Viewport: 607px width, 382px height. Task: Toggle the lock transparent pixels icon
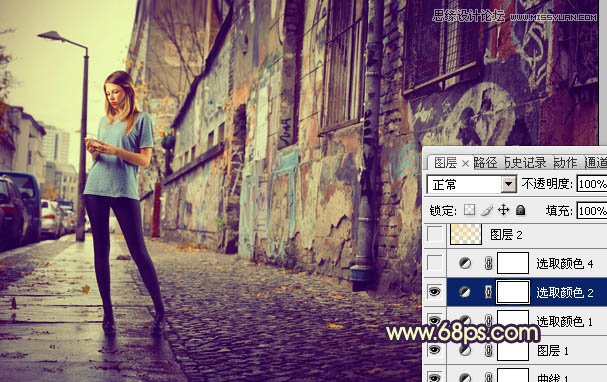470,210
